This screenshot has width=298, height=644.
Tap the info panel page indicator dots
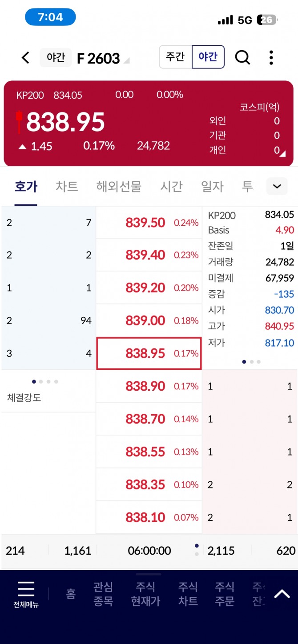point(251,362)
